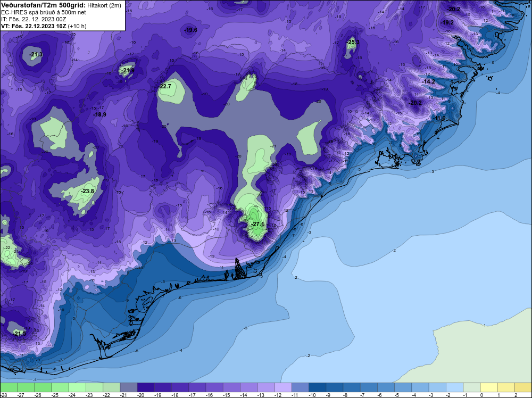This screenshot has width=532, height=398.
Task: Click the 'IT: Fös. 22. 12. 2023 00Z' line
Action: click(x=34, y=19)
